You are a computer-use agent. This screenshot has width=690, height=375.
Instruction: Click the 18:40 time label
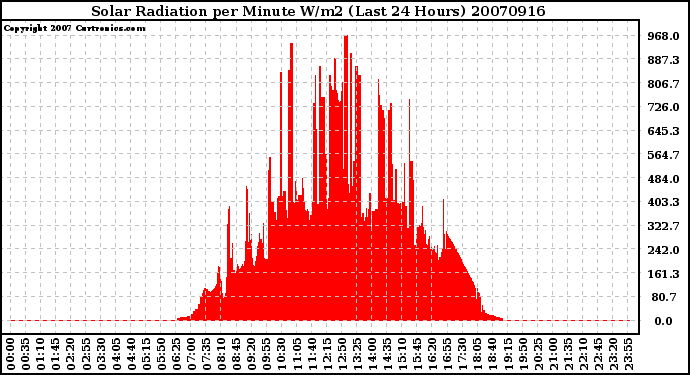point(492,355)
